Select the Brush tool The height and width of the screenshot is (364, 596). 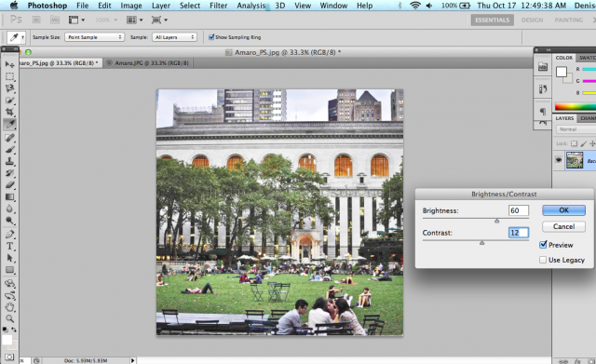(9, 149)
